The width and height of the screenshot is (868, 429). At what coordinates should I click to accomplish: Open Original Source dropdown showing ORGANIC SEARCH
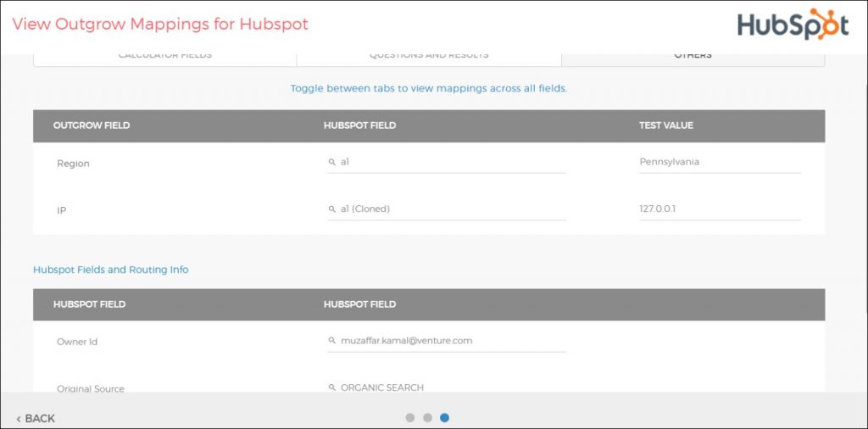pyautogui.click(x=449, y=387)
